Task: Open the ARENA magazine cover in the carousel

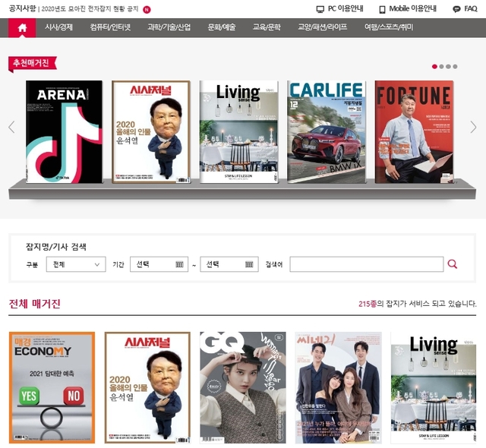Action: tap(64, 131)
